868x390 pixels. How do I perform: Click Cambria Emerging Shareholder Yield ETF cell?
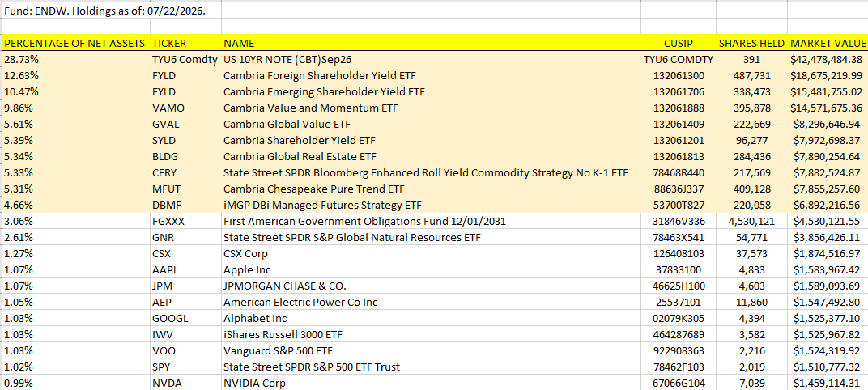click(x=431, y=91)
